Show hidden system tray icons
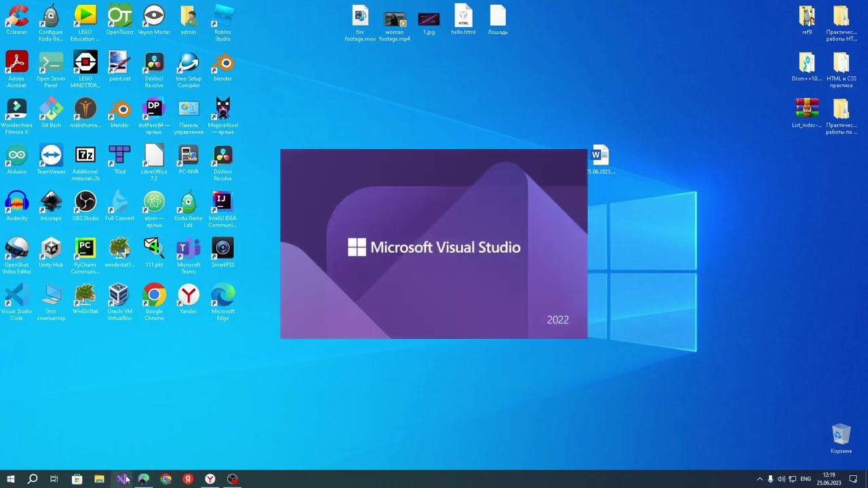Viewport: 868px width, 488px height. [x=759, y=479]
